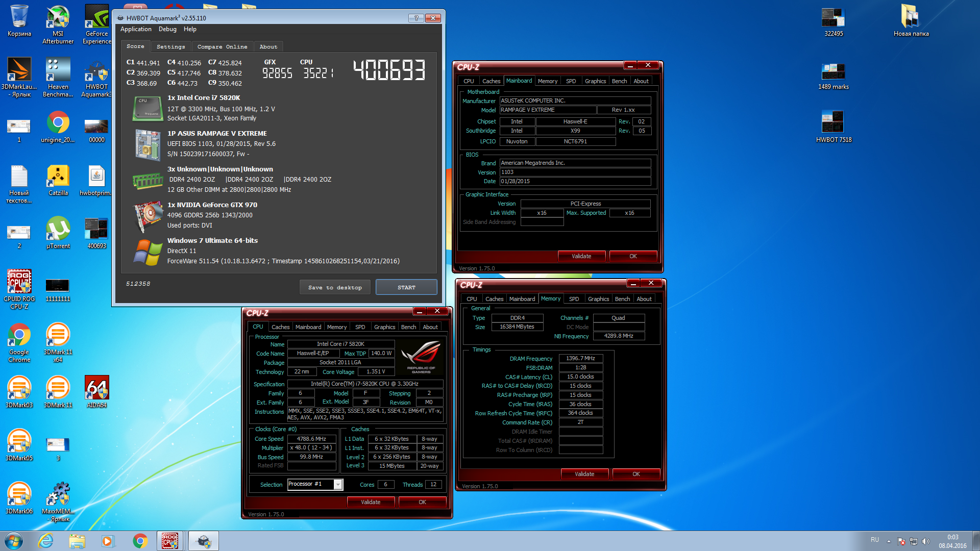Viewport: 980px width, 551px height.
Task: Switch to ROG CPU-Z taskbar button
Action: tap(170, 541)
